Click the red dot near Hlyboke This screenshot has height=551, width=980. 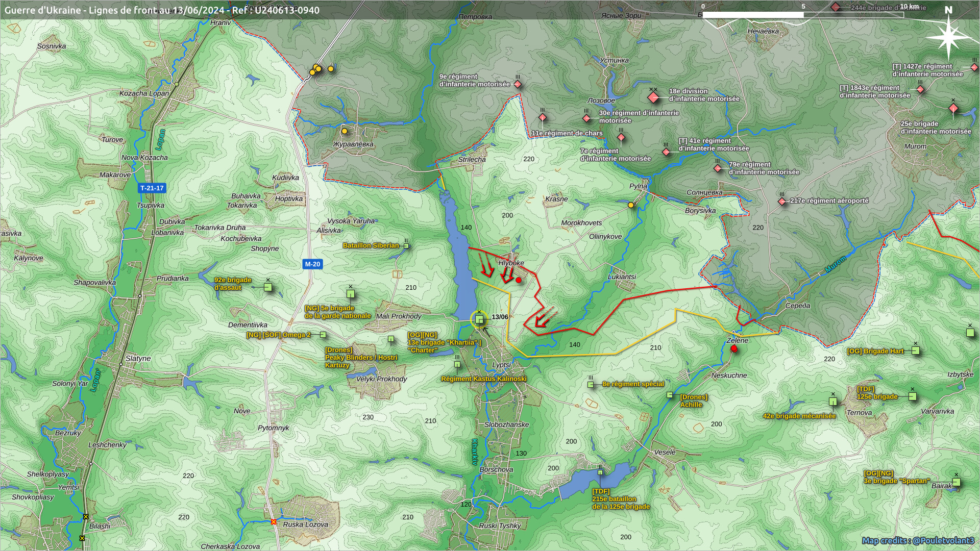coord(519,280)
